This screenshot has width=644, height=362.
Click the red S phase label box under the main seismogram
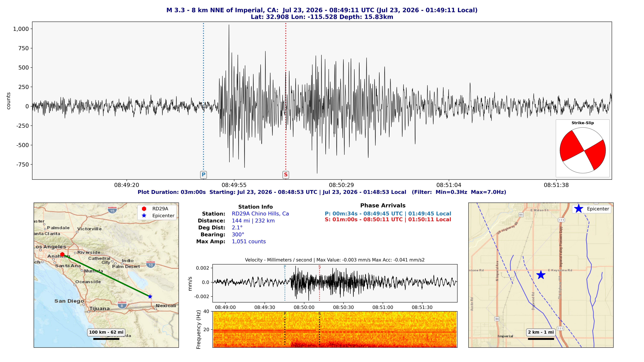[x=286, y=175]
